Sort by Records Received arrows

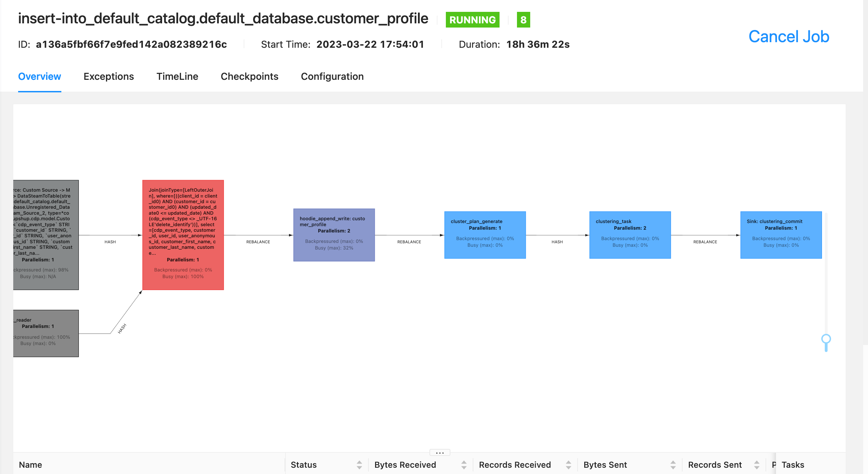[568, 465]
